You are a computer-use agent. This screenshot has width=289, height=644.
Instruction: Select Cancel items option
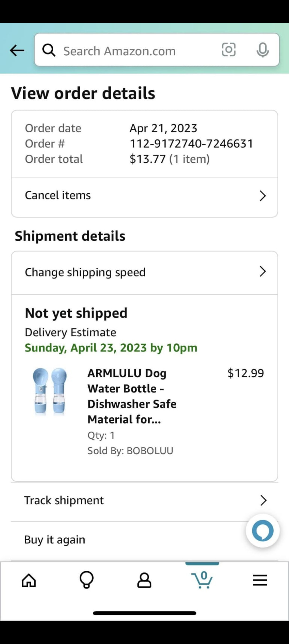(58, 195)
